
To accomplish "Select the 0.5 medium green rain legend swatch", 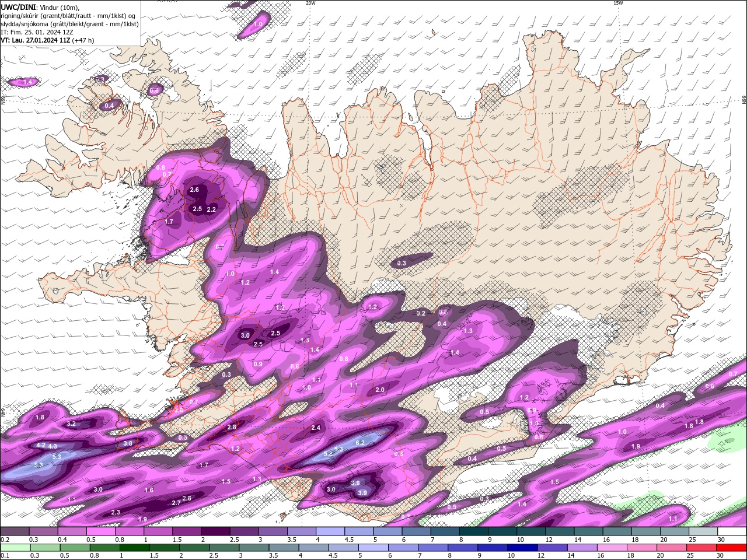I will tap(75, 548).
